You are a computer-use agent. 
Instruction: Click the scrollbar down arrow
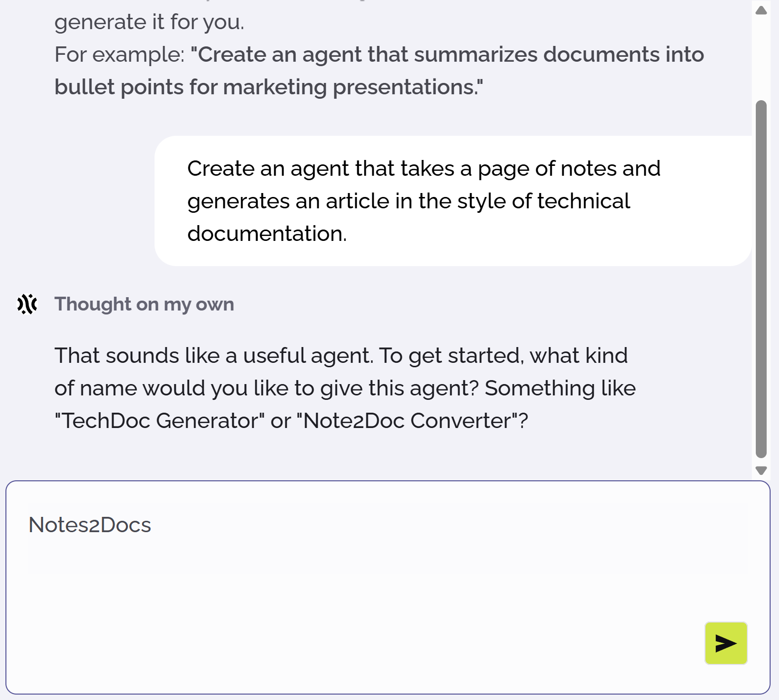tap(761, 470)
